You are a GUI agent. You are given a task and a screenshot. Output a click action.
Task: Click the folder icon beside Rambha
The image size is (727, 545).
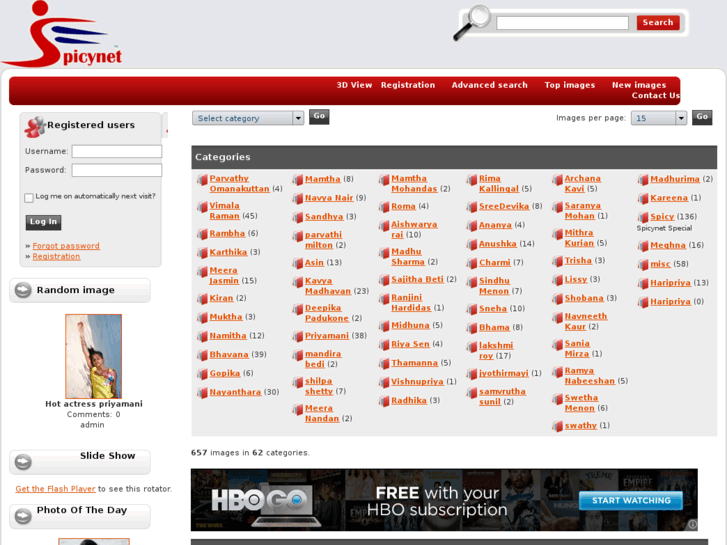[x=202, y=234]
